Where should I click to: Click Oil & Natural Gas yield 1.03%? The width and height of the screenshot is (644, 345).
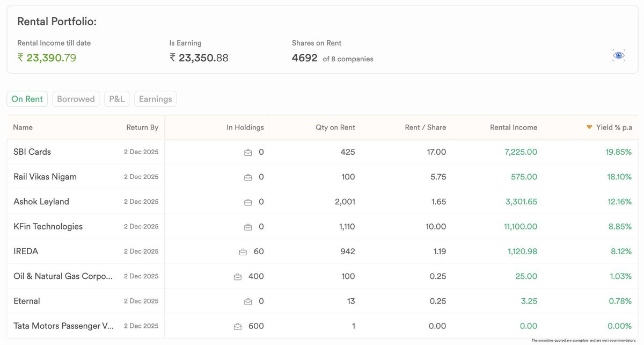pos(621,276)
